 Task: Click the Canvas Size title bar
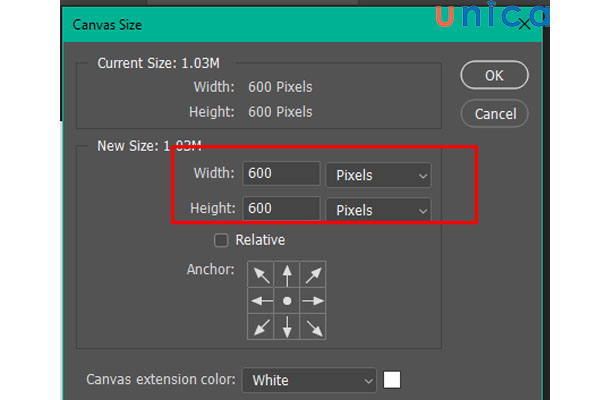250,19
